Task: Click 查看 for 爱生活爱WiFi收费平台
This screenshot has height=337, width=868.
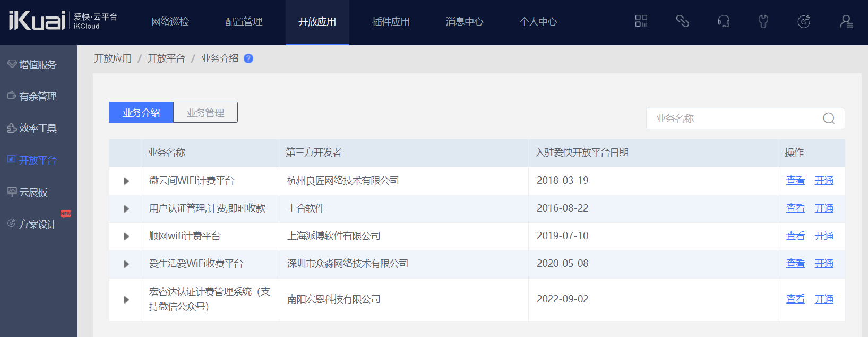Action: pyautogui.click(x=795, y=264)
